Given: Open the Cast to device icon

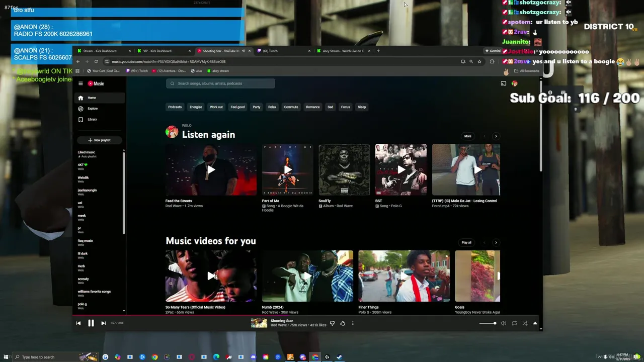Looking at the screenshot, I should coord(503,83).
